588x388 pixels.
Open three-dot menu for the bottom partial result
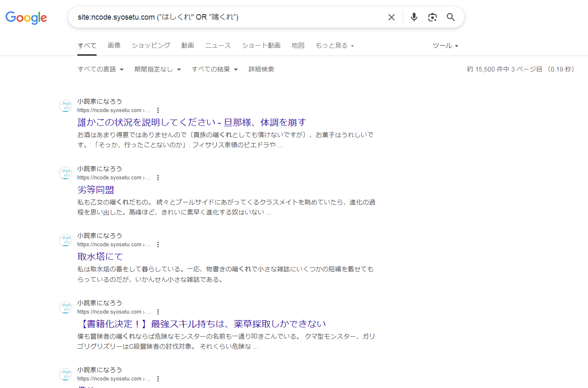pyautogui.click(x=158, y=379)
